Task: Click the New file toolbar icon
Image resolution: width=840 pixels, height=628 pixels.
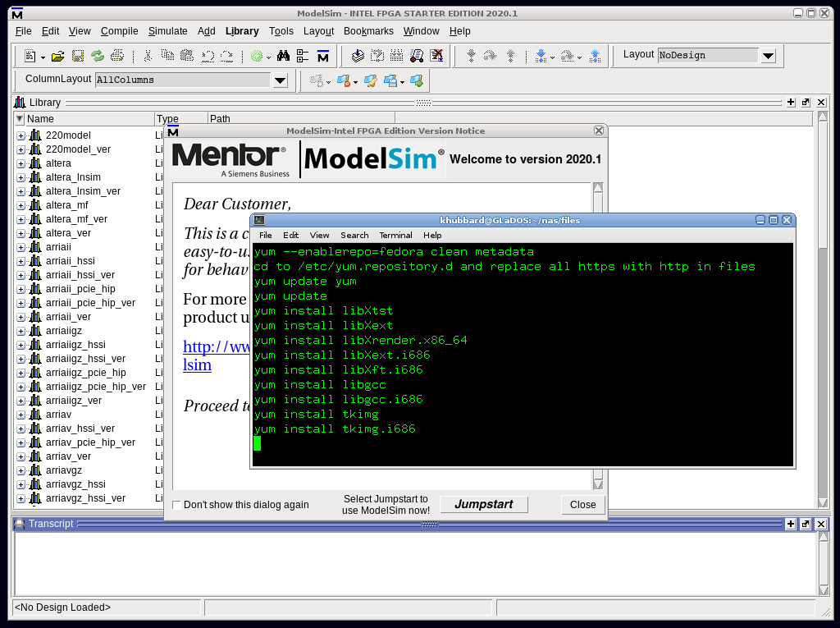Action: coord(30,56)
